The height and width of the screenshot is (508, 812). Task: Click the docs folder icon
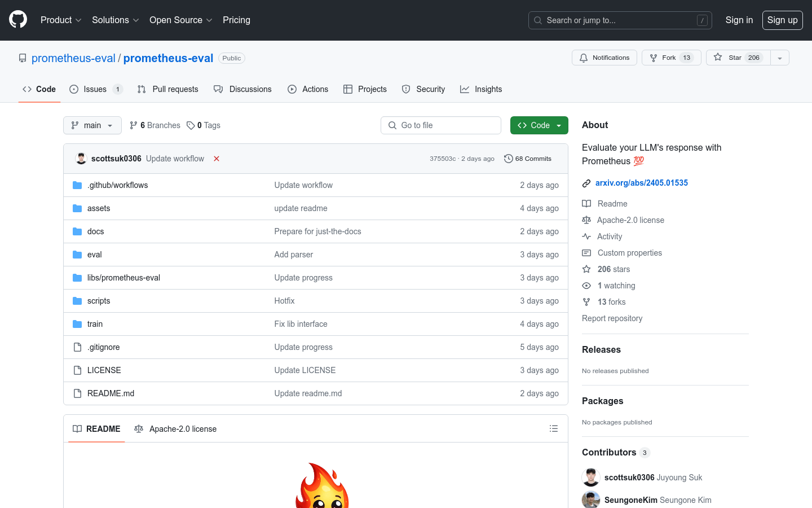tap(77, 231)
